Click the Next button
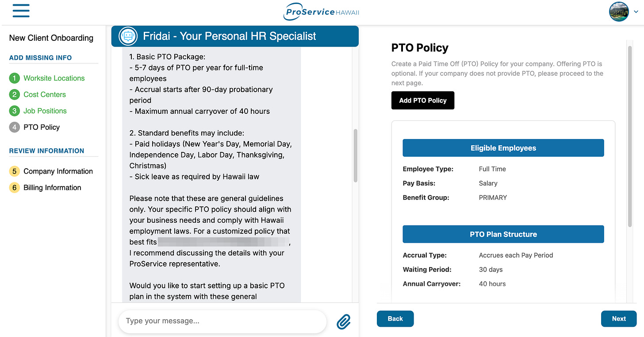Screen dimensions: 644x337 coord(619,319)
